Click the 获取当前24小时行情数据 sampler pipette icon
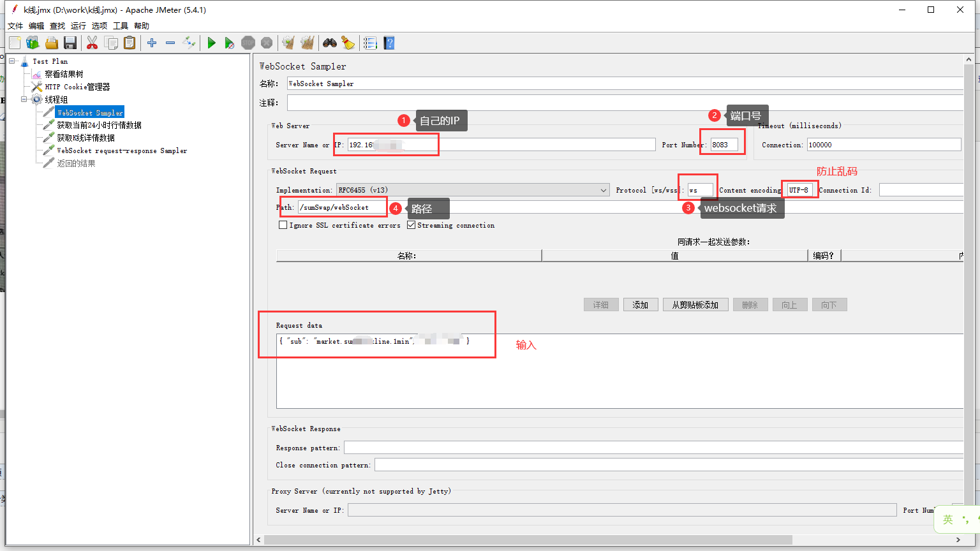The height and width of the screenshot is (551, 980). (48, 125)
